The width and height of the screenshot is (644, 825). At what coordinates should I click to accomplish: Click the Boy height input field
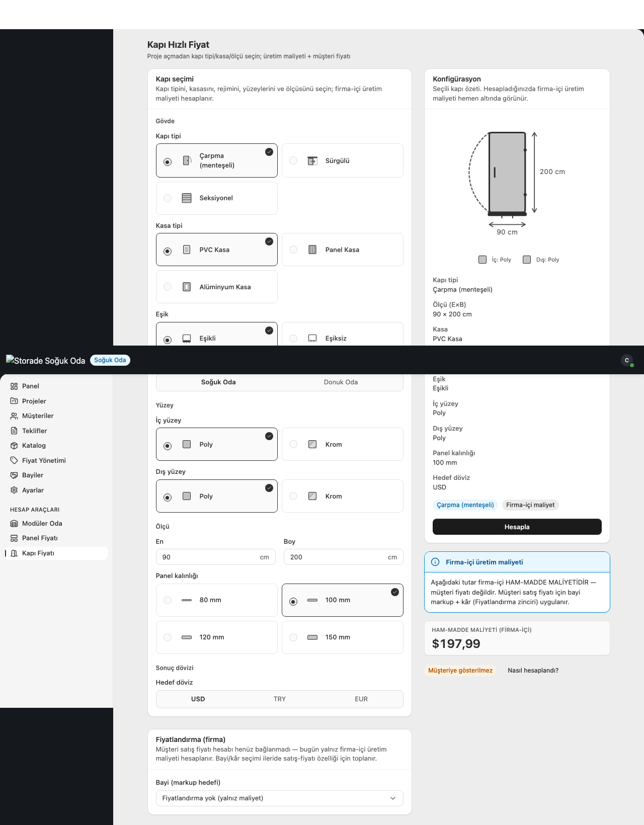click(x=343, y=557)
